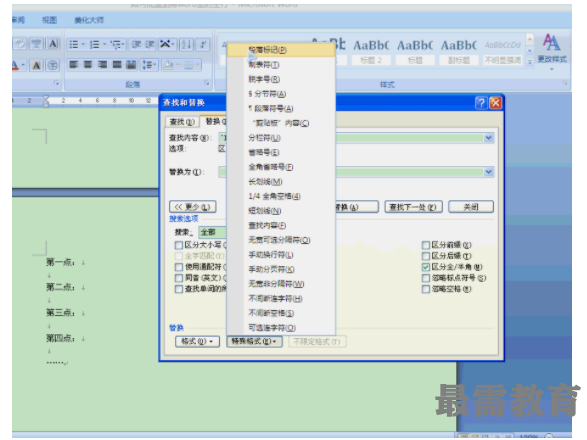
Task: Click the A-Z sort icon in the ribbon
Action: (186, 45)
